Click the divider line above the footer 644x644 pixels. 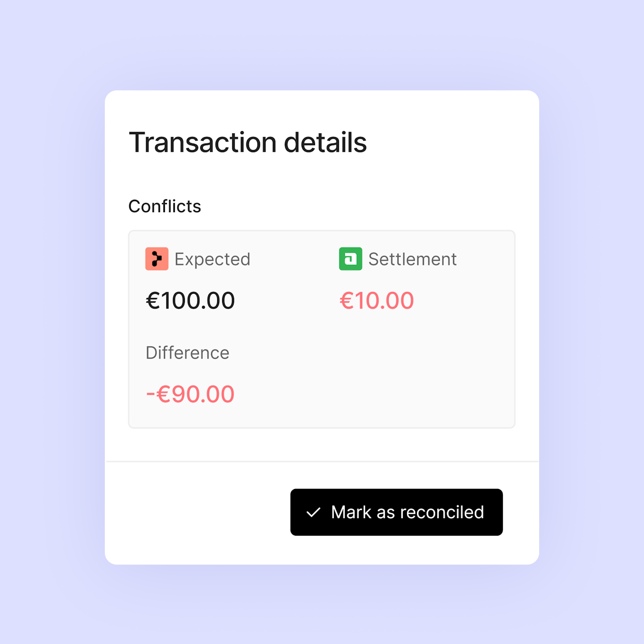pos(322,462)
